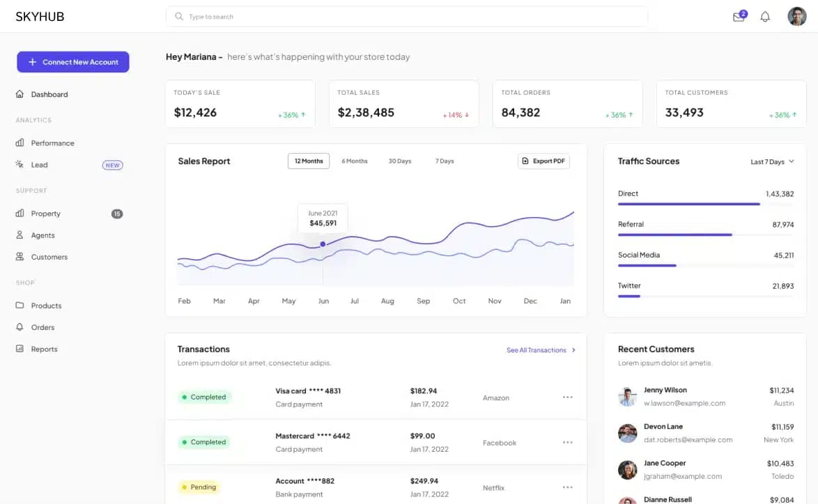
Task: Expand options for the Amazon transaction
Action: [x=567, y=397]
